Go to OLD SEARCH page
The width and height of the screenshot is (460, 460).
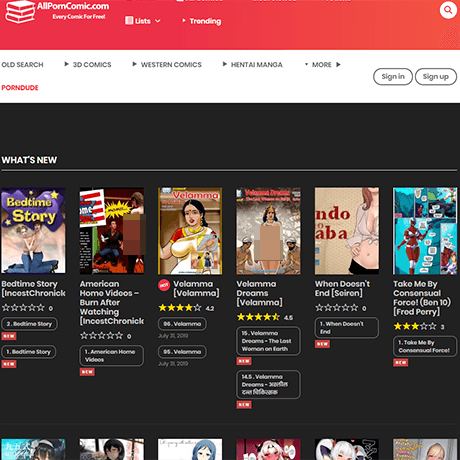[x=22, y=64]
